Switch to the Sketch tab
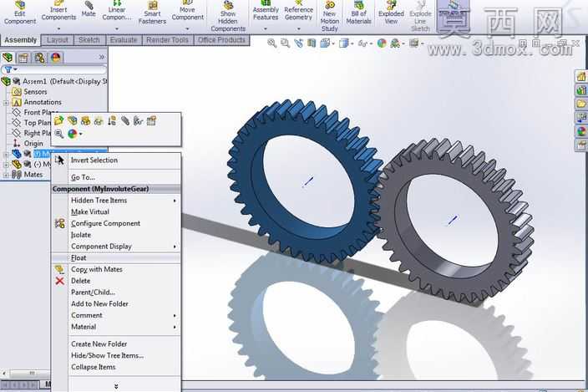Viewport: 588px width, 392px height. (x=89, y=40)
